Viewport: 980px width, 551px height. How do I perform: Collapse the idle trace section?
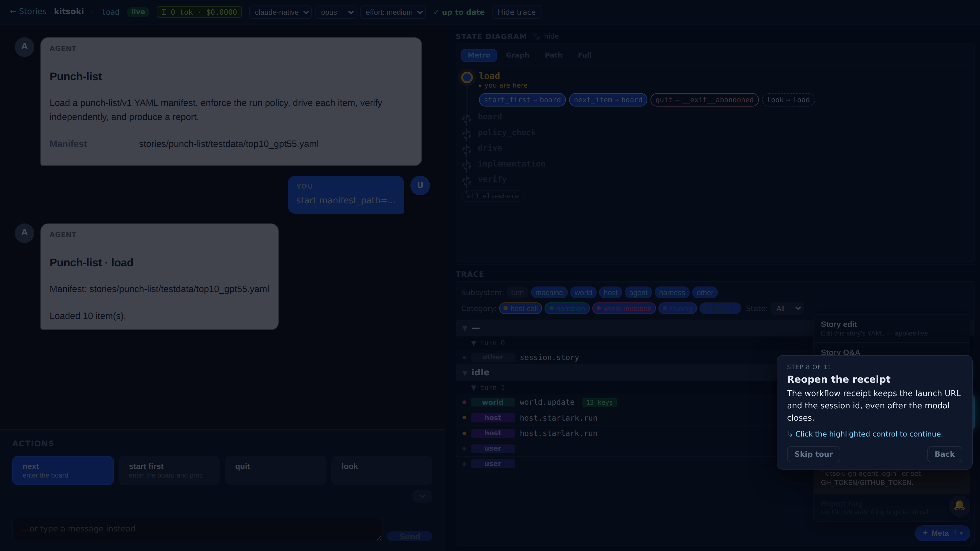click(465, 373)
